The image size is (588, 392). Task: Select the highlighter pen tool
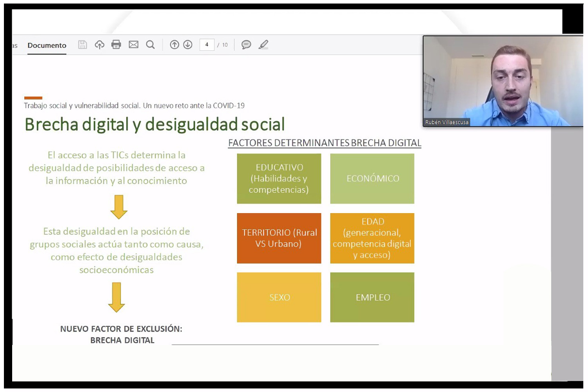263,45
